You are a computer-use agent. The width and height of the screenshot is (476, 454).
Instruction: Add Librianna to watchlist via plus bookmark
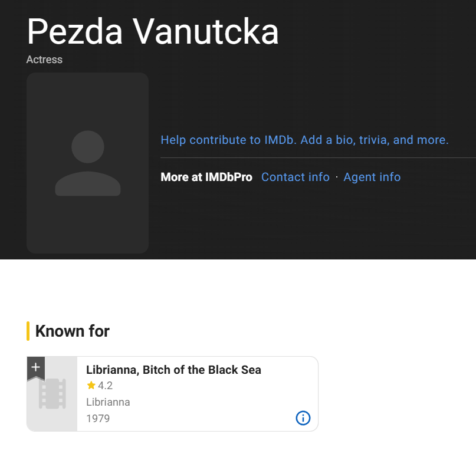coord(35,367)
